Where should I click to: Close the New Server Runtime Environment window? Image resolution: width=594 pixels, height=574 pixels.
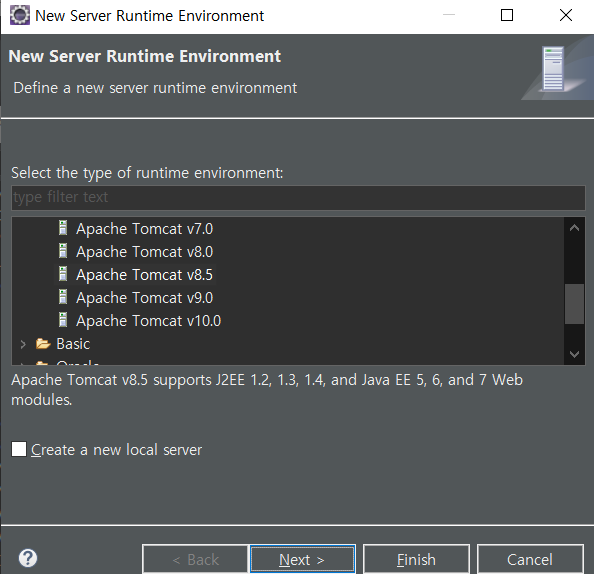pyautogui.click(x=566, y=16)
